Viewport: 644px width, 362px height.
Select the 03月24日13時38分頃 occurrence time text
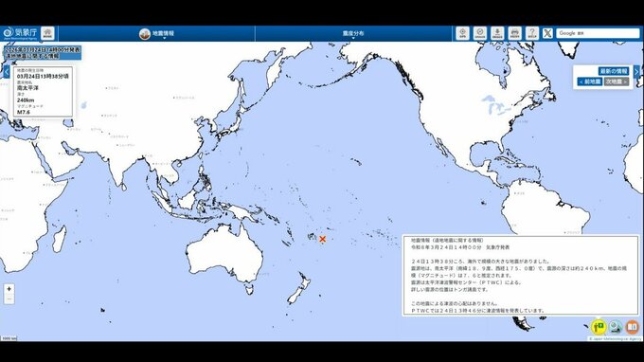point(43,77)
